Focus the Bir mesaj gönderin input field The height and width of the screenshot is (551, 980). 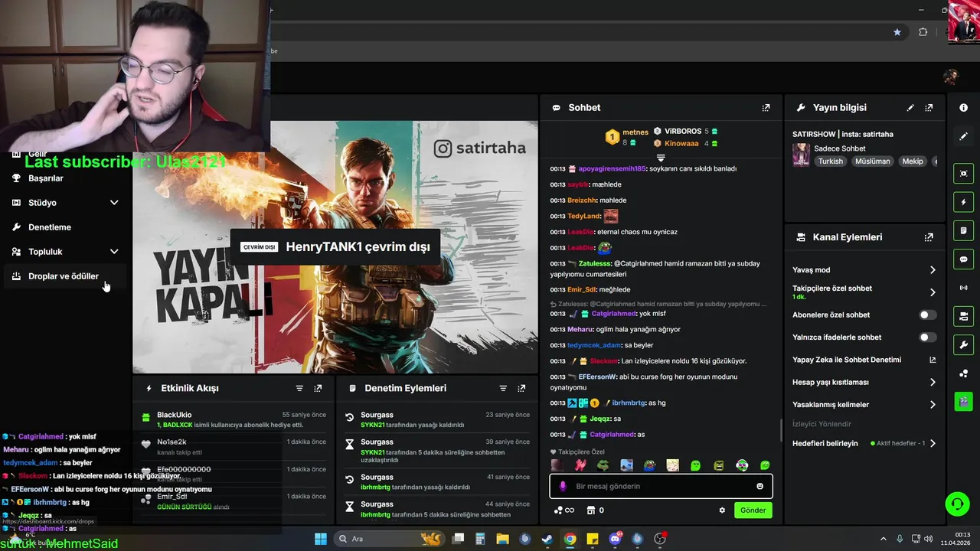pos(661,486)
